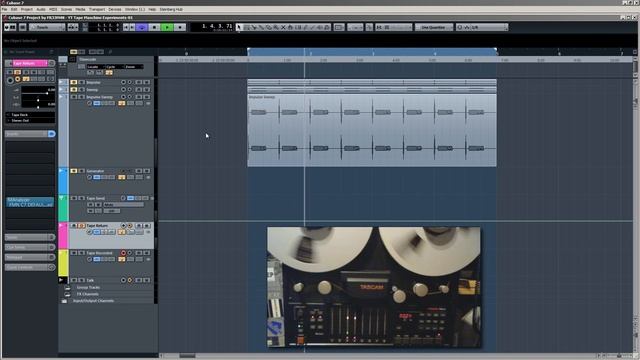This screenshot has width=640, height=360.
Task: Unmute the Impulse track
Action: (x=74, y=82)
